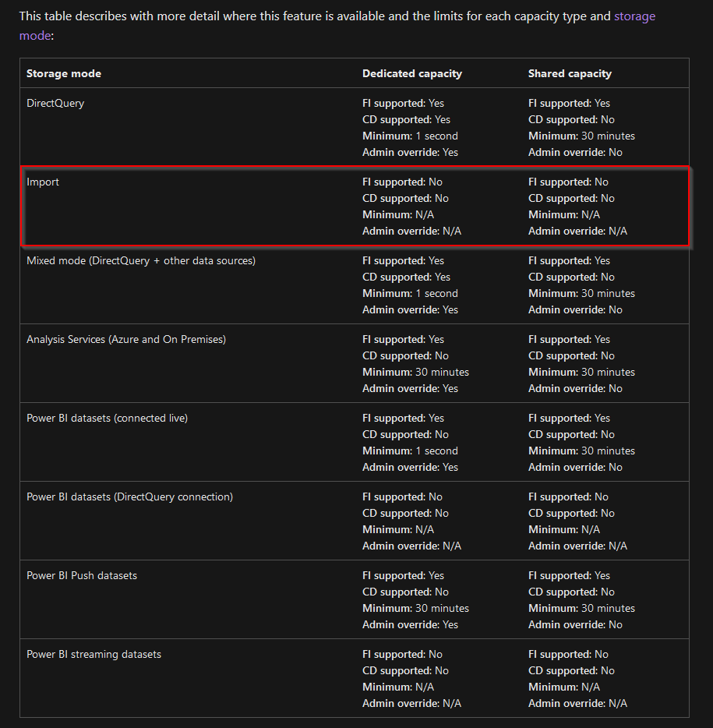Select the Power BI datasets (connected live) label
This screenshot has height=728, width=713.
107,418
